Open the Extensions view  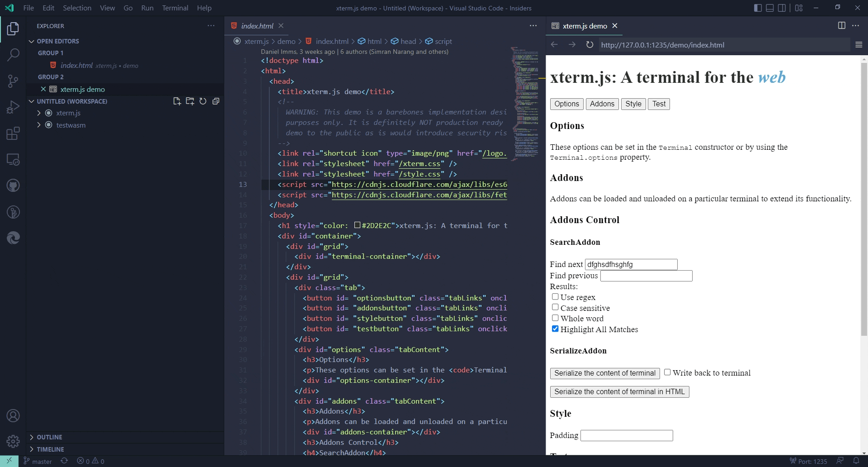point(13,133)
